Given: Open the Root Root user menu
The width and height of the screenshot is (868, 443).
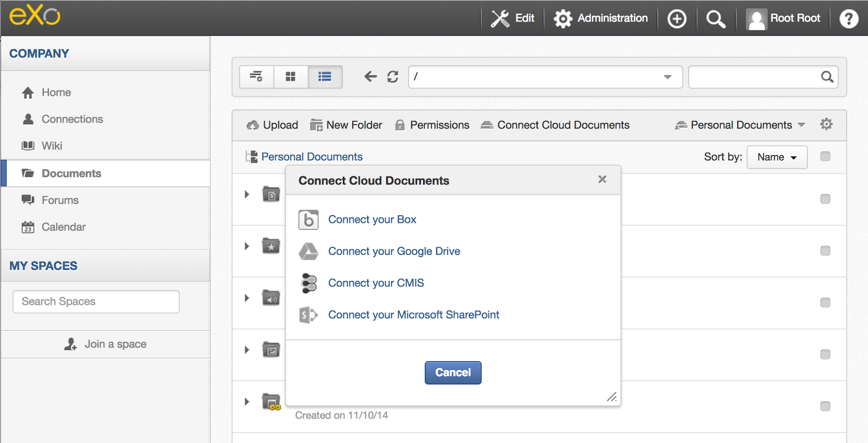Looking at the screenshot, I should (783, 19).
